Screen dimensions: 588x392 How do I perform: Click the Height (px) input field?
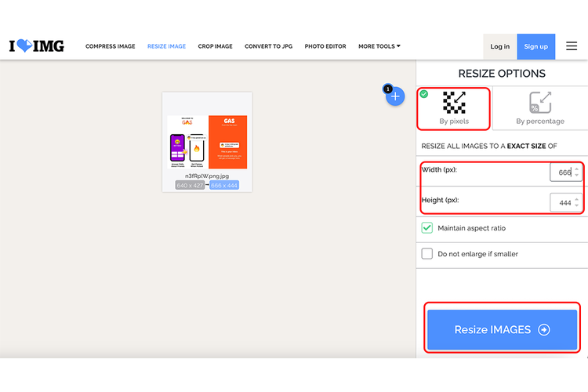[x=561, y=203]
